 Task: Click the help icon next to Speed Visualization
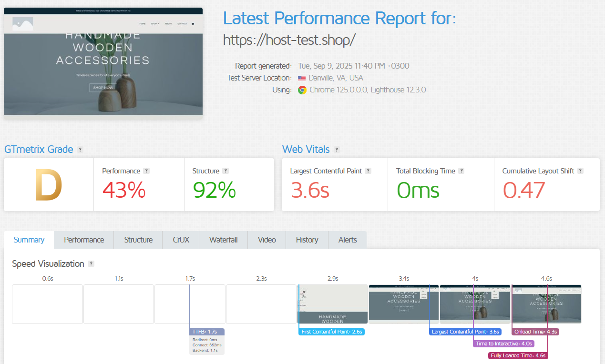click(x=91, y=264)
